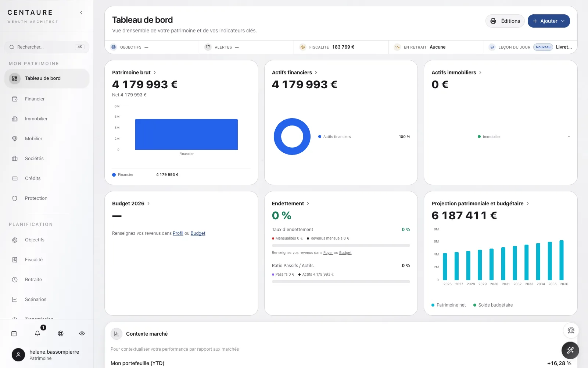Open Protection section in sidebar
The width and height of the screenshot is (588, 368).
click(47, 198)
